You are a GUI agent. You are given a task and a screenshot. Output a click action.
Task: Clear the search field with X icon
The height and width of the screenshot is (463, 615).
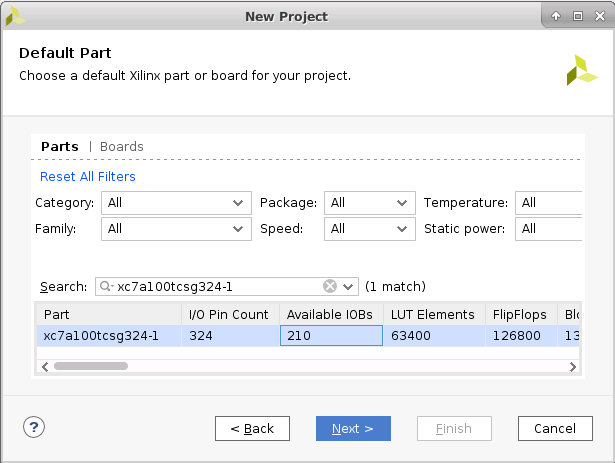(x=330, y=286)
